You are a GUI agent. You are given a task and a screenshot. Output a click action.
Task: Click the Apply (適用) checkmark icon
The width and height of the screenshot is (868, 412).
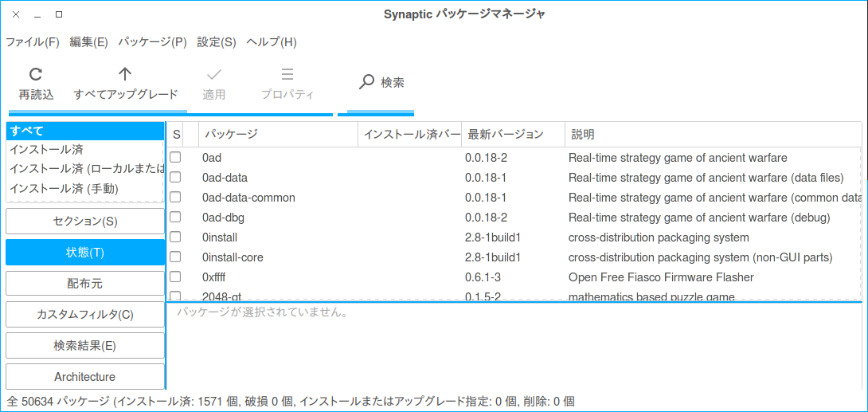213,74
